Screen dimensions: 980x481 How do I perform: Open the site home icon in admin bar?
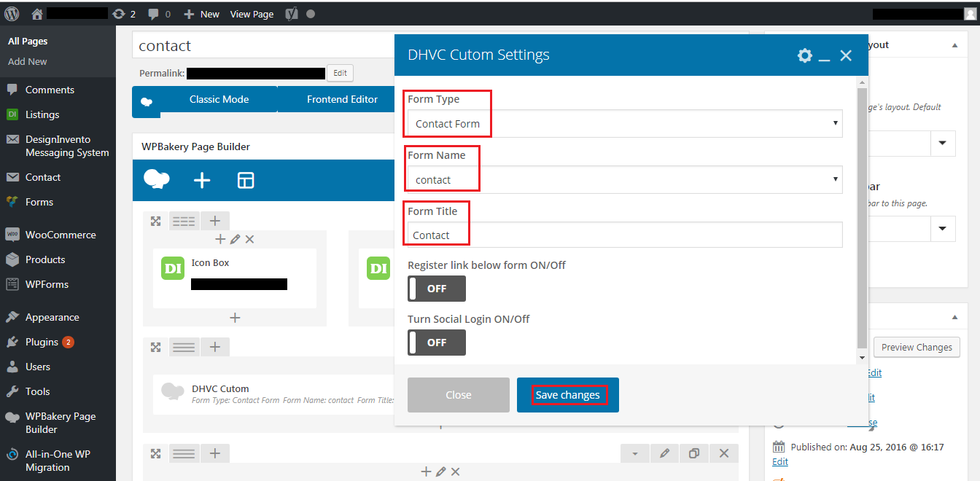coord(38,13)
